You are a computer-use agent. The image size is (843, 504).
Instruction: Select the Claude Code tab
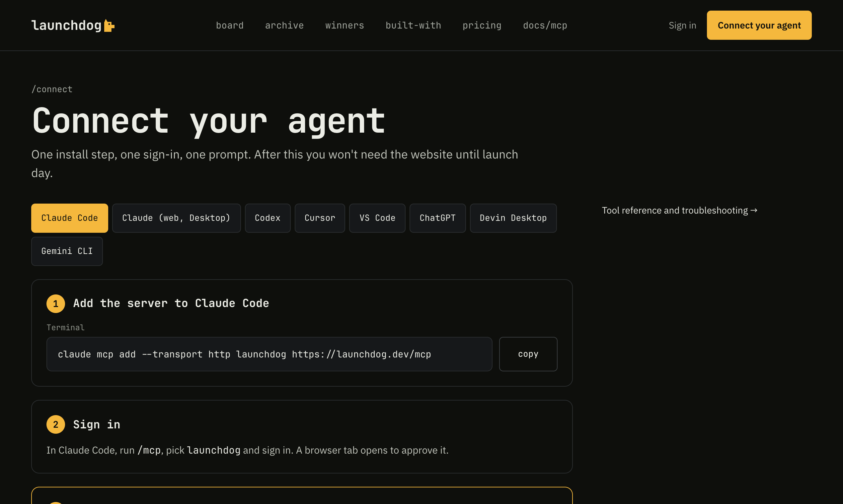pos(70,218)
